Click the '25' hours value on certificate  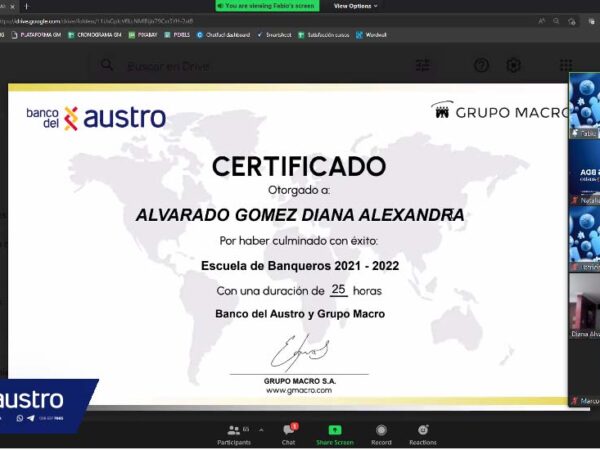click(x=338, y=289)
